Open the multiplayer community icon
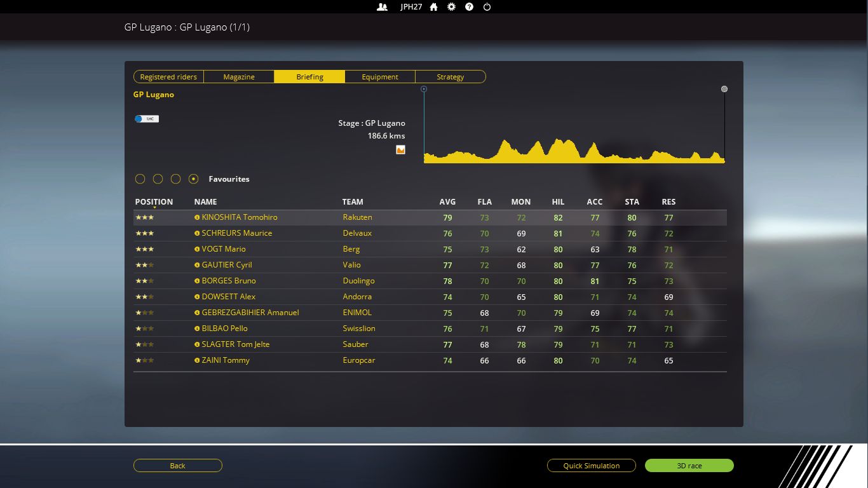 [x=382, y=7]
